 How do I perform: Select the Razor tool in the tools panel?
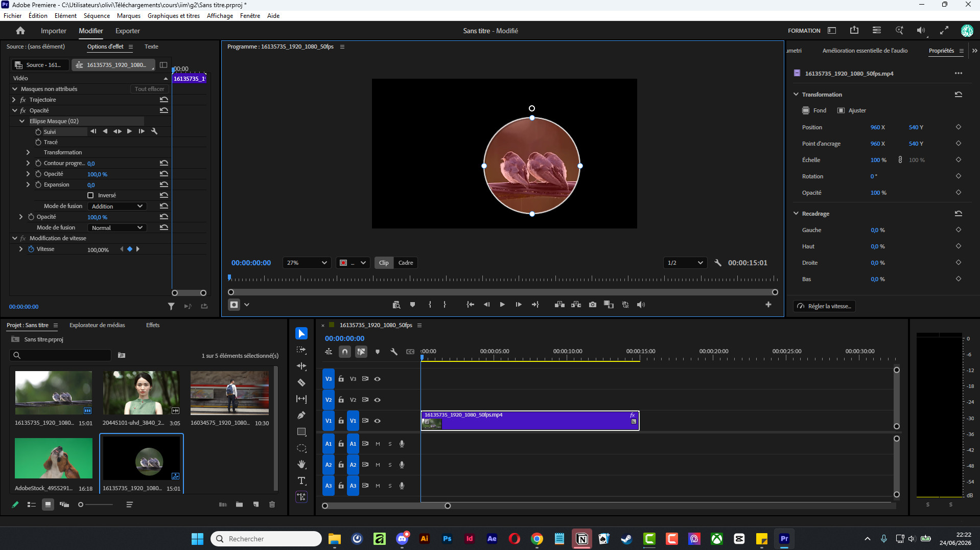pyautogui.click(x=301, y=382)
